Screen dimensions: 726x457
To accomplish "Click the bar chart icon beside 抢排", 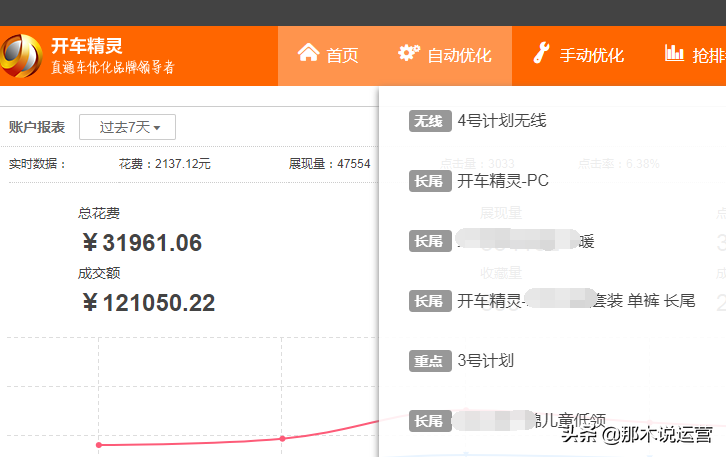I will click(674, 53).
